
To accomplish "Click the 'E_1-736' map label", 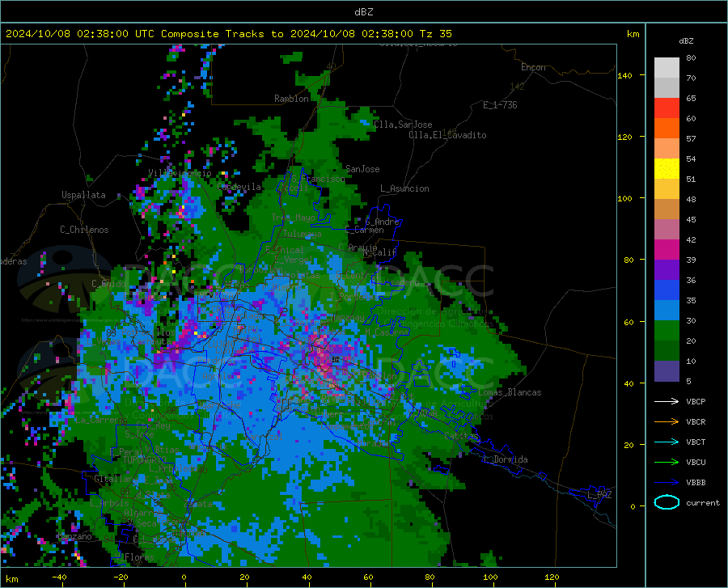I will pyautogui.click(x=500, y=105).
